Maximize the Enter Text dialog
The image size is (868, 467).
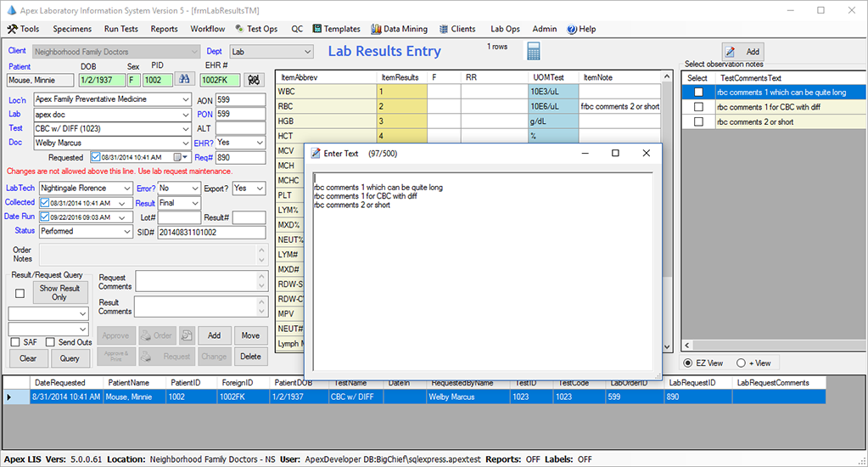(x=615, y=153)
